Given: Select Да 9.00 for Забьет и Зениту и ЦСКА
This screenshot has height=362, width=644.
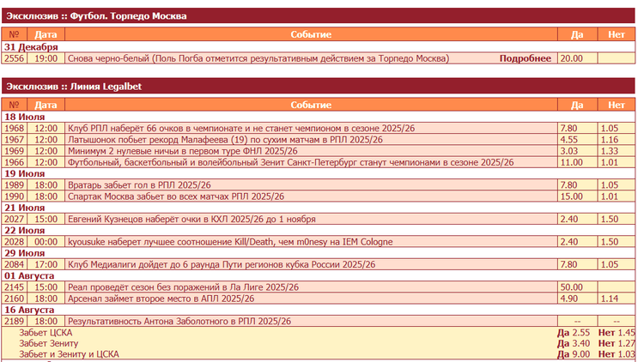Looking at the screenshot, I should point(574,354).
